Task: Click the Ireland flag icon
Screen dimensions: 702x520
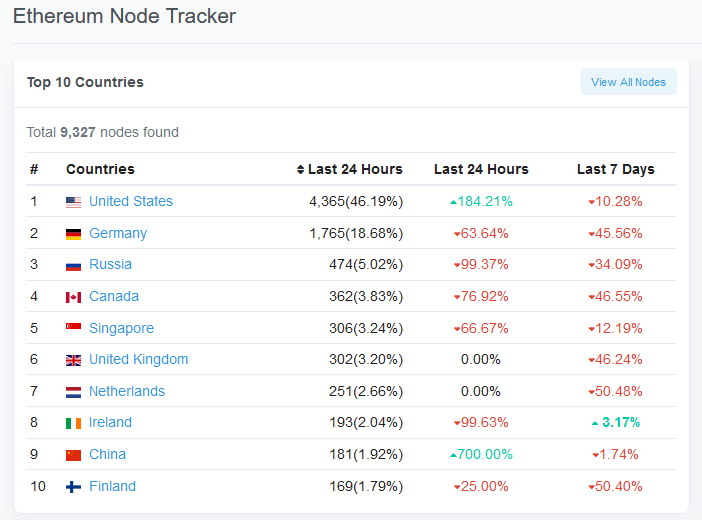Action: click(x=73, y=423)
